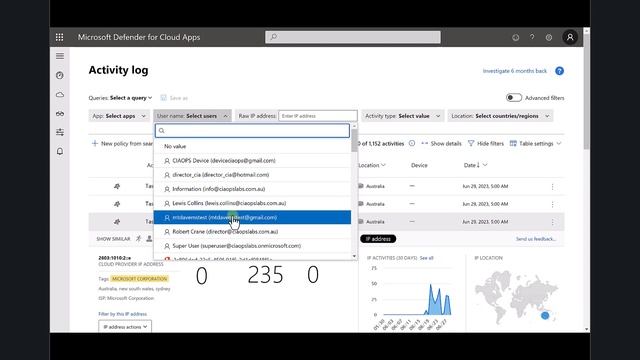The width and height of the screenshot is (640, 360).
Task: Click the Microsoft Corporation tag
Action: tap(140, 279)
